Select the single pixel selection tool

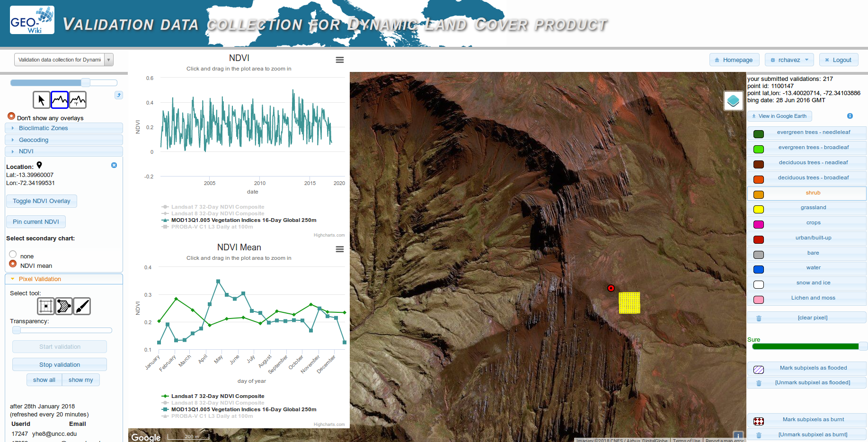pos(46,306)
